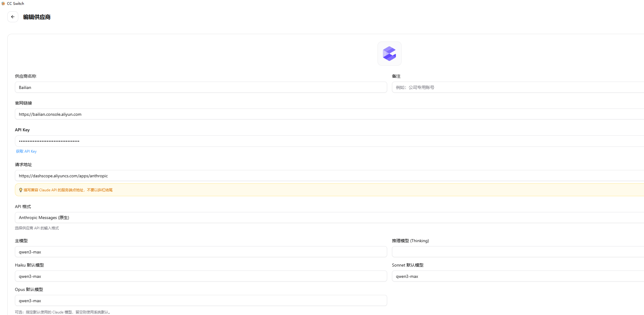Click the 供应商名称 label
Screen dimensions: 644x315
[x=26, y=76]
